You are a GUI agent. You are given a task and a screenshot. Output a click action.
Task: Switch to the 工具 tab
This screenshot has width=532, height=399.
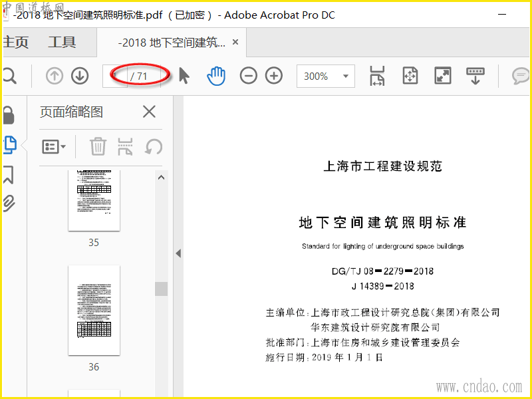point(62,43)
